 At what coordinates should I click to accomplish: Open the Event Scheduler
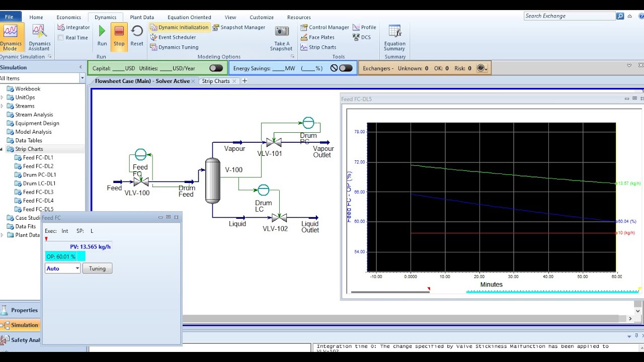(173, 37)
